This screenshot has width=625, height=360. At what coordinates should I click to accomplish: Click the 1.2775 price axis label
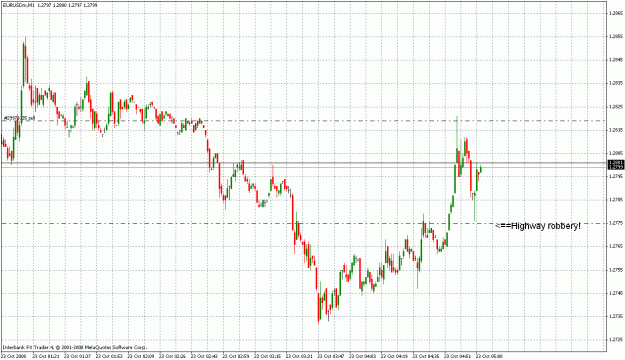pyautogui.click(x=616, y=223)
